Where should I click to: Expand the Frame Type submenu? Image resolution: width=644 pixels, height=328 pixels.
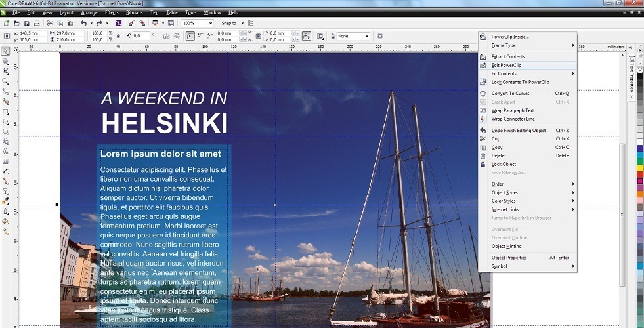(527, 45)
